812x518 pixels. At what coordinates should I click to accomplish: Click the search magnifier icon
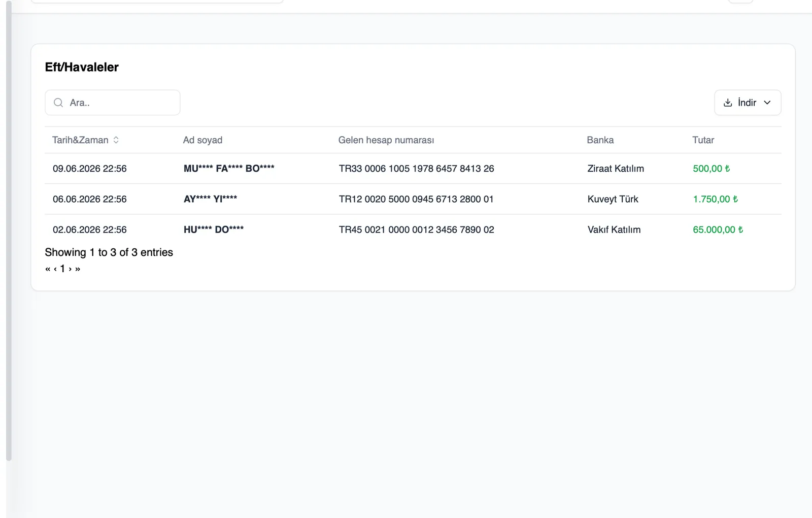(58, 103)
